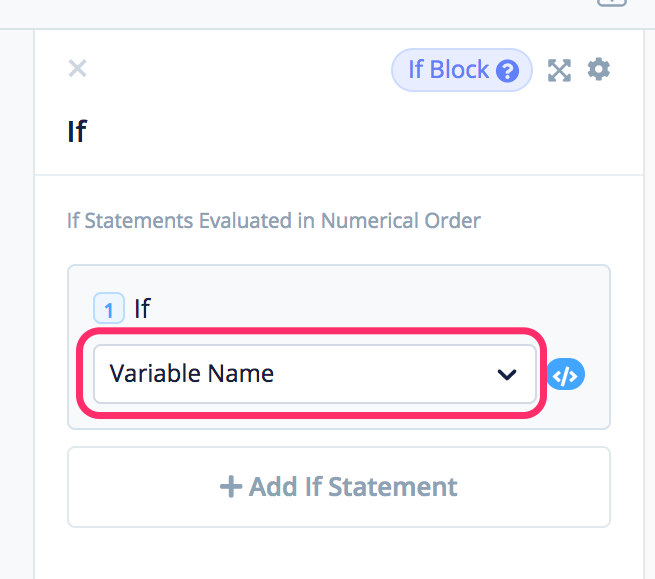Click the partially visible icon above the panel
The image size is (655, 579).
click(610, 3)
